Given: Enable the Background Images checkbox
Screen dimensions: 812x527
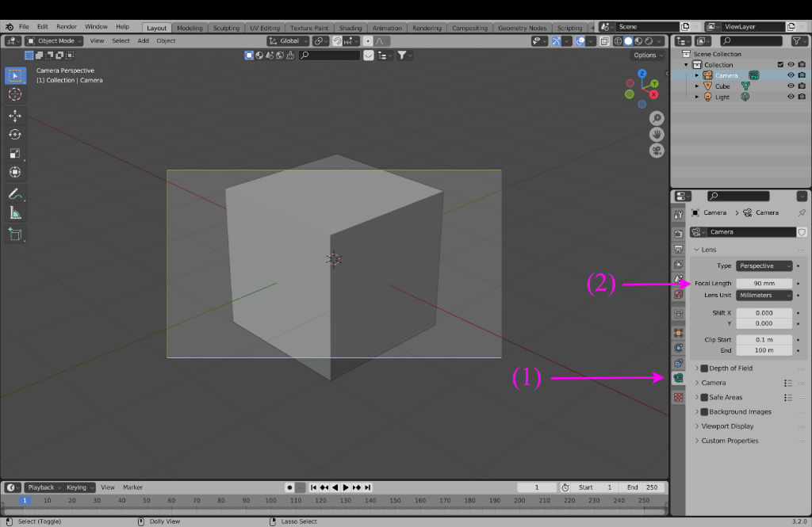Looking at the screenshot, I should (704, 412).
